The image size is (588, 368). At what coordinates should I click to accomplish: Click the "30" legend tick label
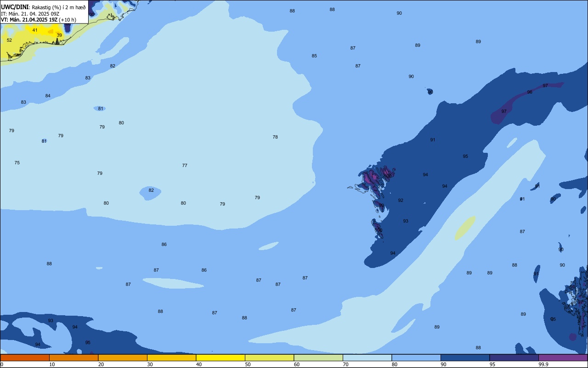click(x=150, y=364)
